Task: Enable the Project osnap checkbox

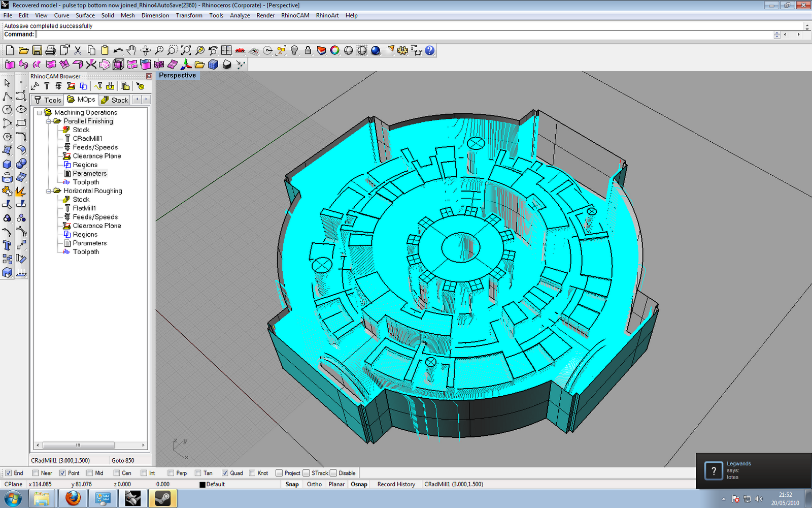Action: [279, 473]
